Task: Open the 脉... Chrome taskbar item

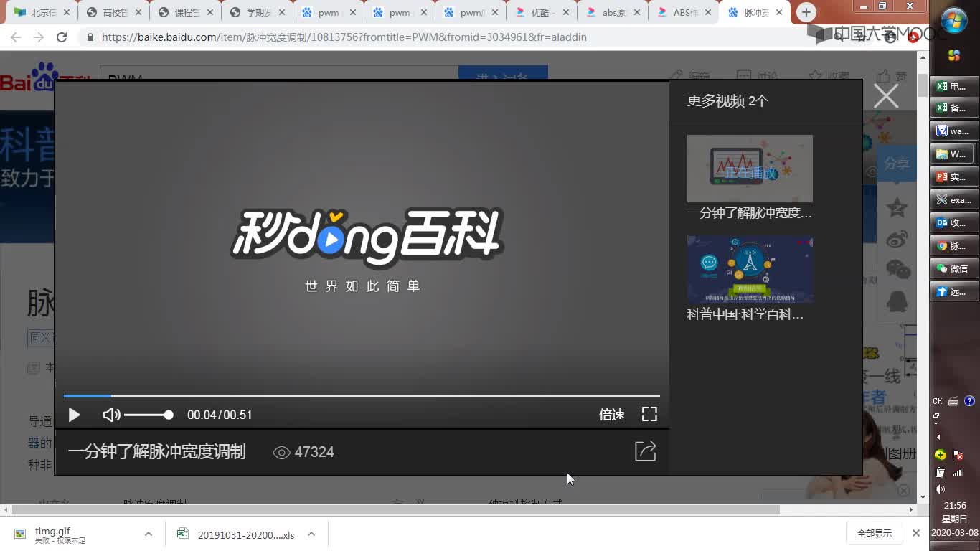Action: pos(954,246)
